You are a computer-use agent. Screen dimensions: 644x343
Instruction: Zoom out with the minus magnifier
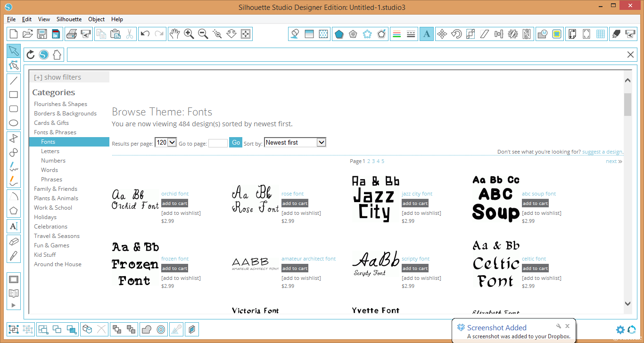[203, 34]
